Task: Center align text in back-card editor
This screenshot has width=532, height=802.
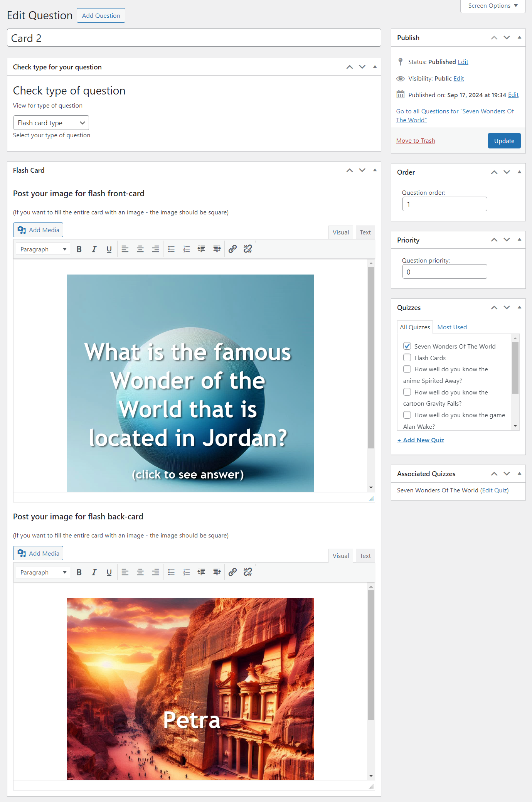Action: (x=140, y=572)
